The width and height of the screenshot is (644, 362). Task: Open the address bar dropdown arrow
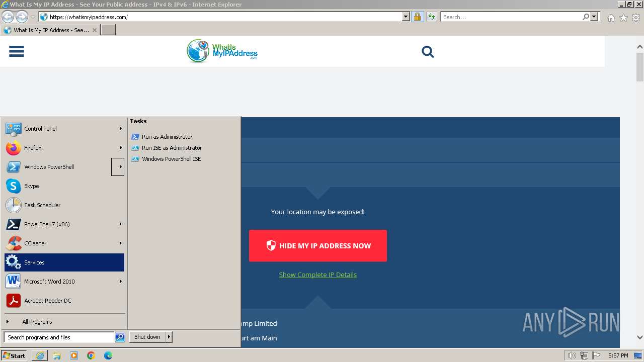406,17
